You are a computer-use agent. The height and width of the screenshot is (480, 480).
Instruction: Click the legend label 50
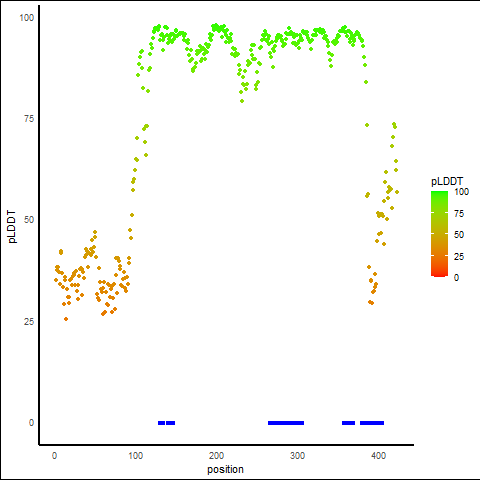coord(459,235)
